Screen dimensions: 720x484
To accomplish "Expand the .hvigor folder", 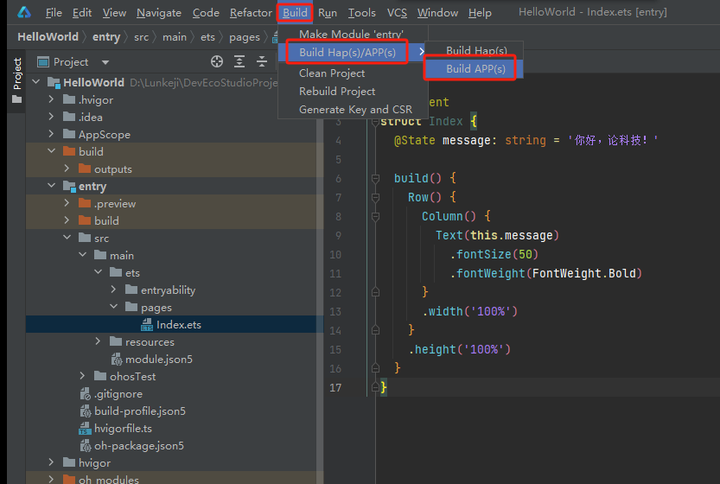I will [51, 99].
